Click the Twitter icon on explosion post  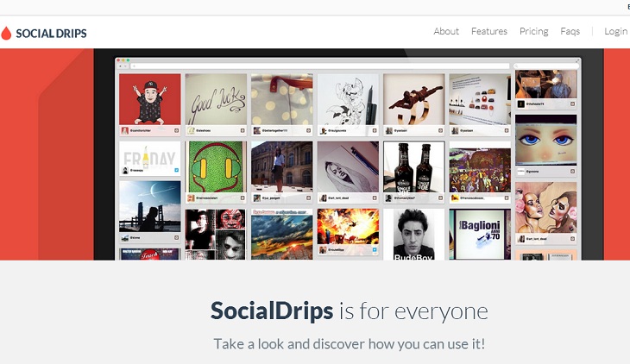pos(374,250)
